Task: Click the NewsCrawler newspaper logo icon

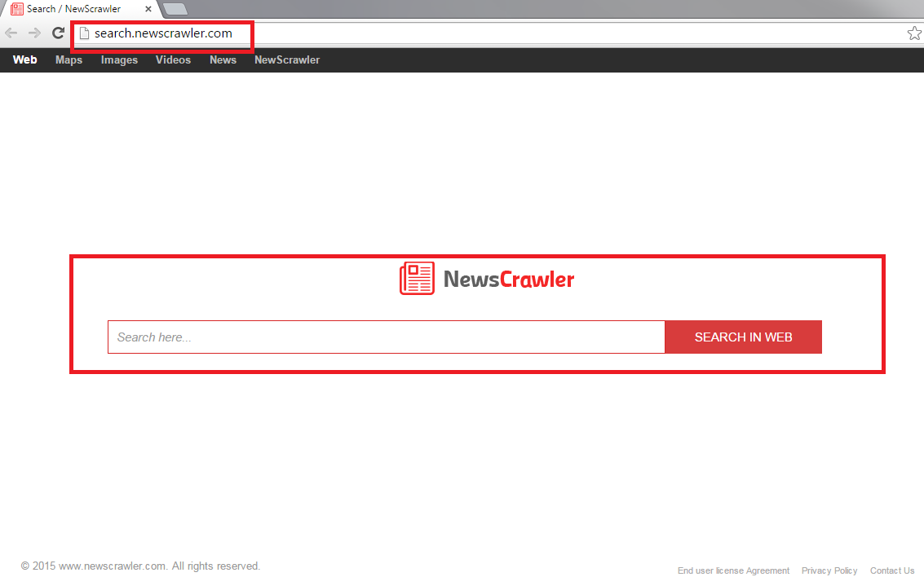Action: (x=418, y=279)
